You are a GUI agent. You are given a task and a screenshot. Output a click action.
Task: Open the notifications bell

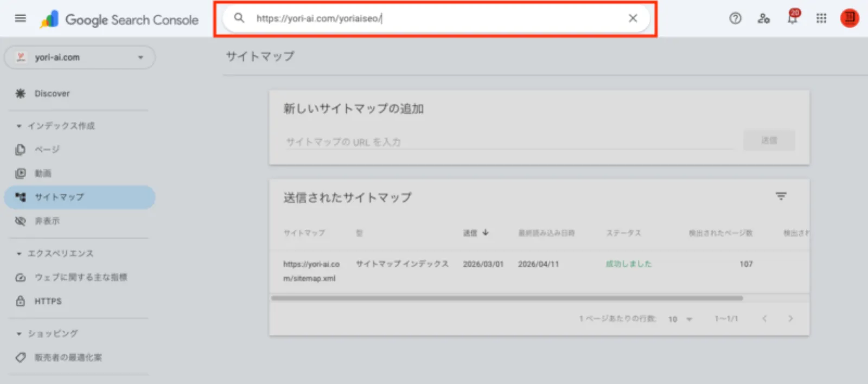point(793,18)
